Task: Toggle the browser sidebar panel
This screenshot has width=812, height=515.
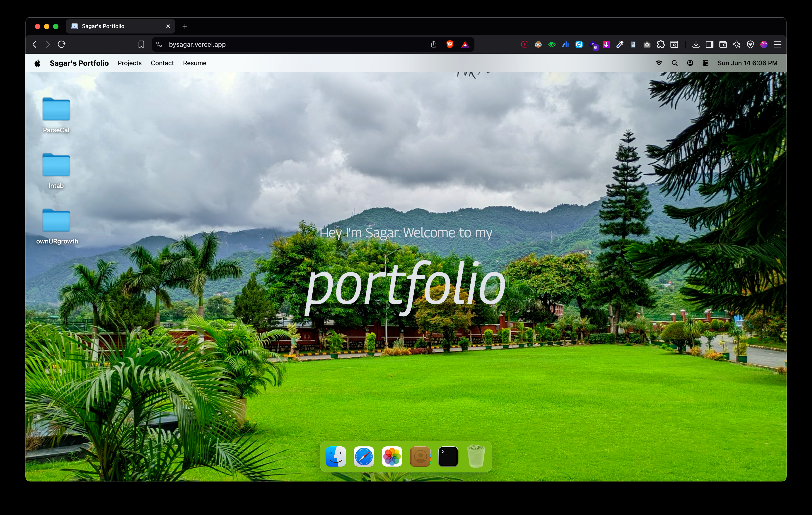Action: tap(709, 44)
